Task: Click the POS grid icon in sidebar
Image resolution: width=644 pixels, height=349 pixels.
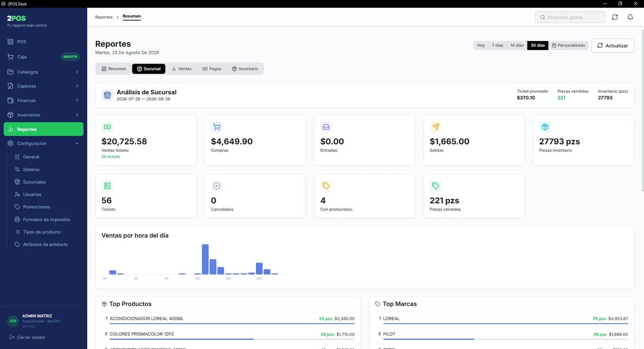Action: coord(10,42)
